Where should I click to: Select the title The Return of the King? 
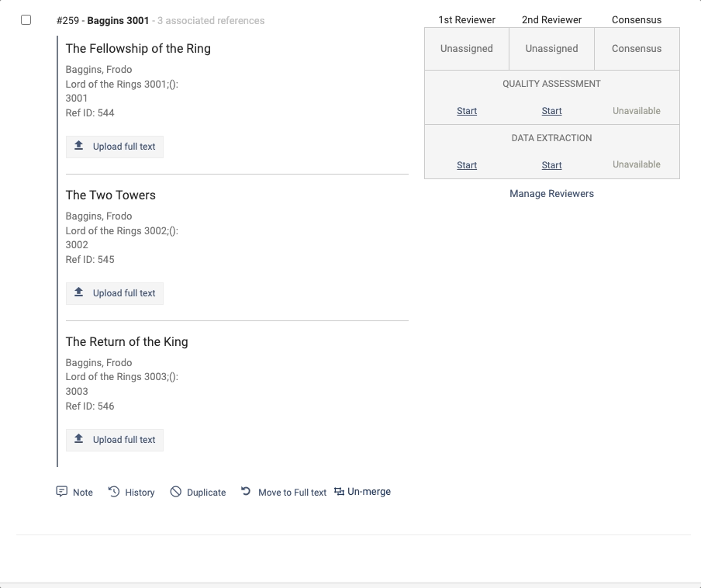tap(127, 341)
